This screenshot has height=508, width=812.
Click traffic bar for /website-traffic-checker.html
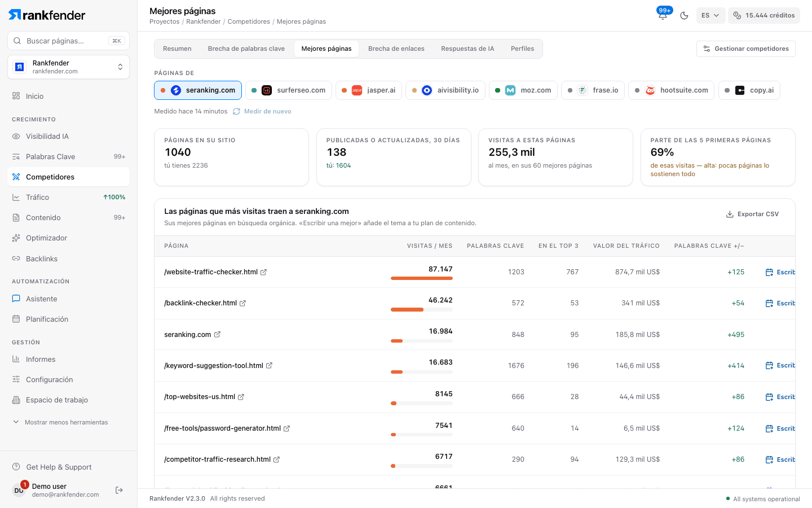coord(422,278)
